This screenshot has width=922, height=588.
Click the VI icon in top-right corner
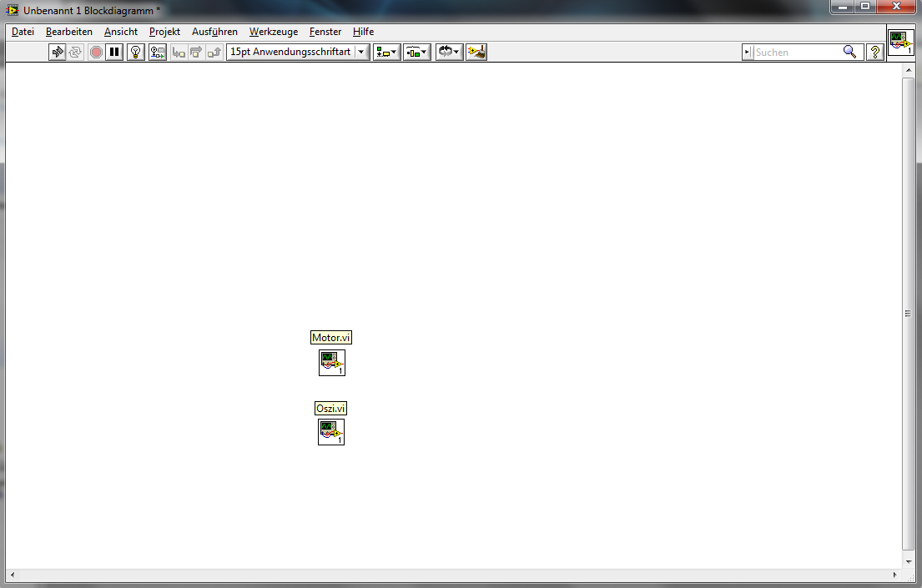tap(901, 43)
